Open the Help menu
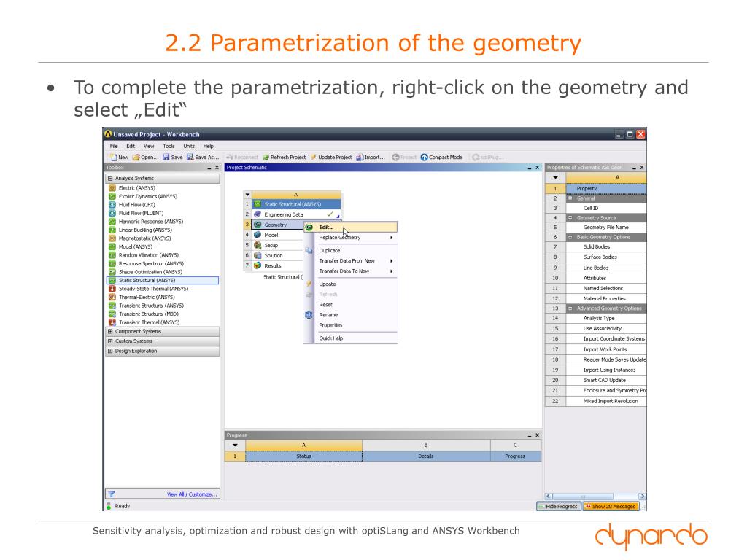The width and height of the screenshot is (747, 560). click(x=209, y=146)
